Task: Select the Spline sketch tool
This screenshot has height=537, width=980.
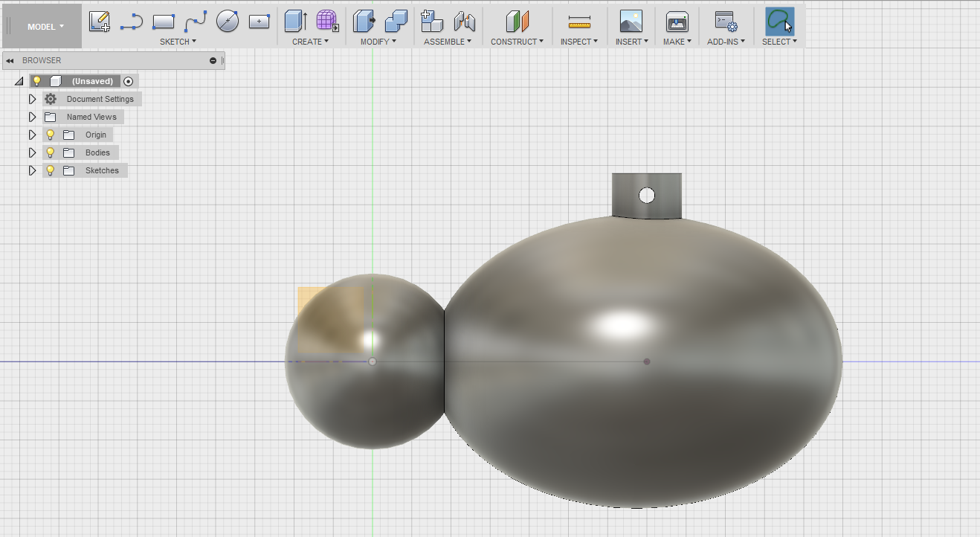Action: [196, 22]
